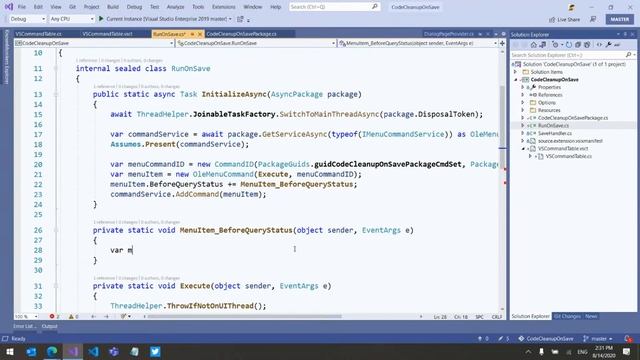Open Microsoft Teams from the taskbar
This screenshot has width=640, height=360.
114,351
